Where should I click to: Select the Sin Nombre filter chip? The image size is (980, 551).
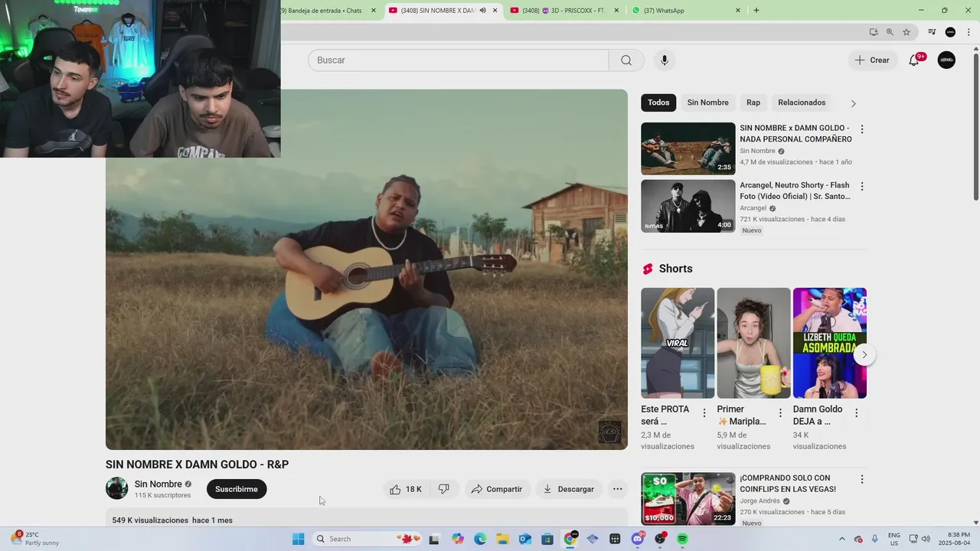pos(707,103)
